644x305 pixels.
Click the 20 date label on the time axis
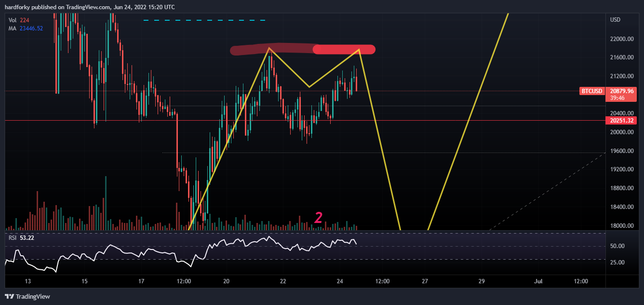[227, 281]
